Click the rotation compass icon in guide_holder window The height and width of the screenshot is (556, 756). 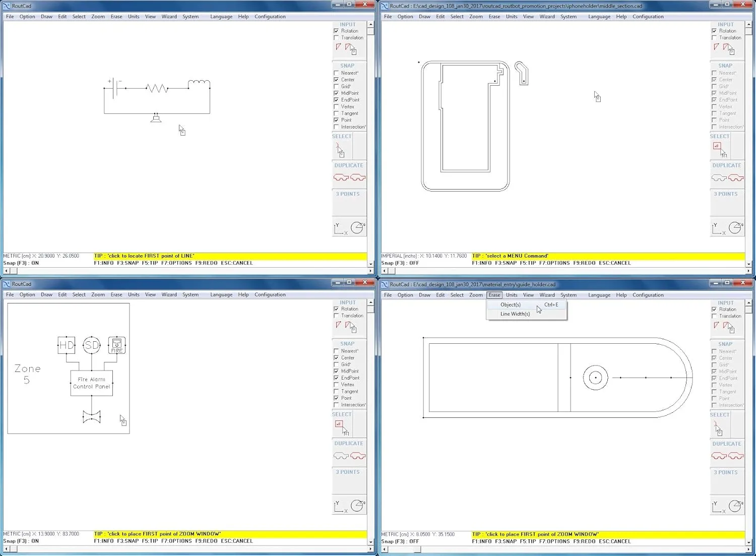735,506
